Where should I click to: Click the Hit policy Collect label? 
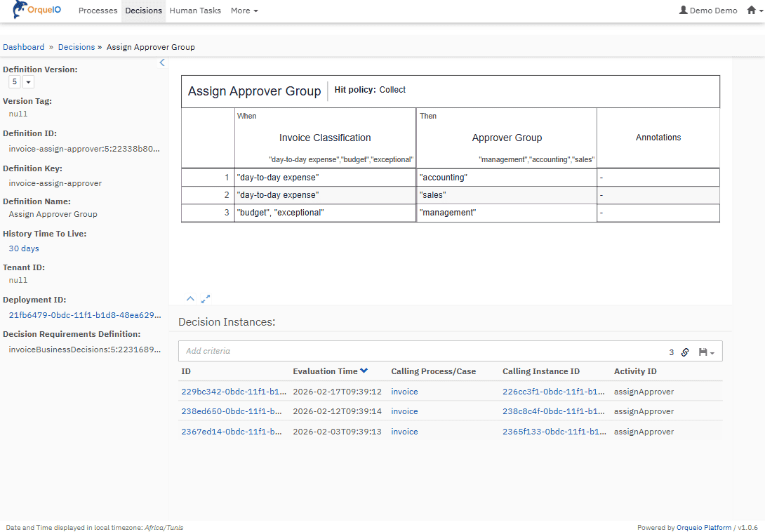[x=370, y=90]
